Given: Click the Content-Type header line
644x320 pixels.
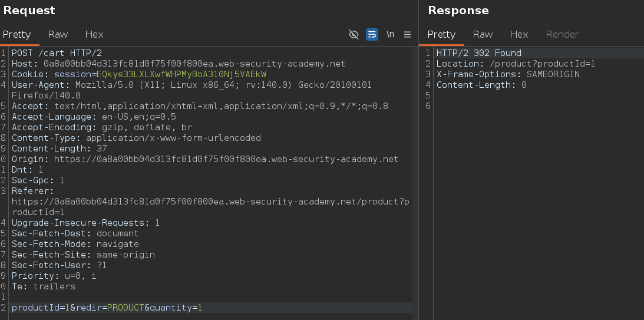Looking at the screenshot, I should [x=136, y=138].
